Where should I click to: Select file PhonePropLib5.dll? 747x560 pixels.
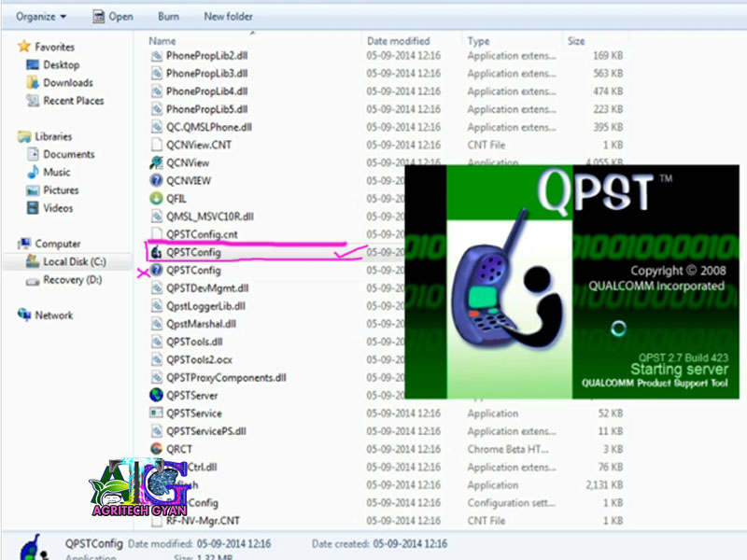click(206, 109)
